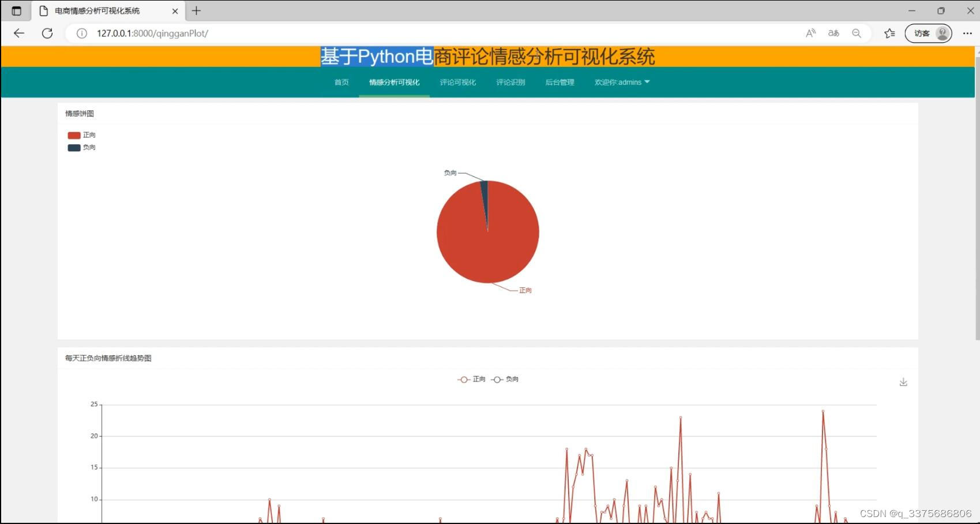Toggle the 正向 series in pie legend
Viewport: 980px width, 524px height.
point(81,135)
